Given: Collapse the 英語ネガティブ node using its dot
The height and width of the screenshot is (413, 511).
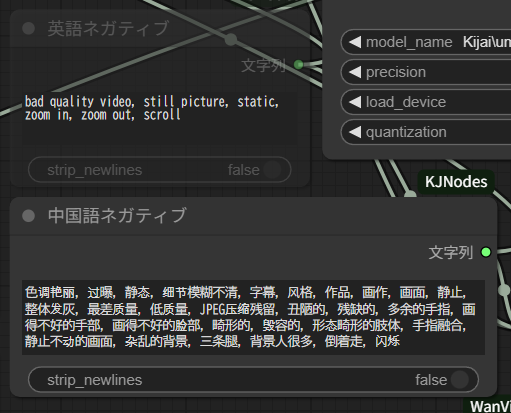Looking at the screenshot, I should [28, 28].
